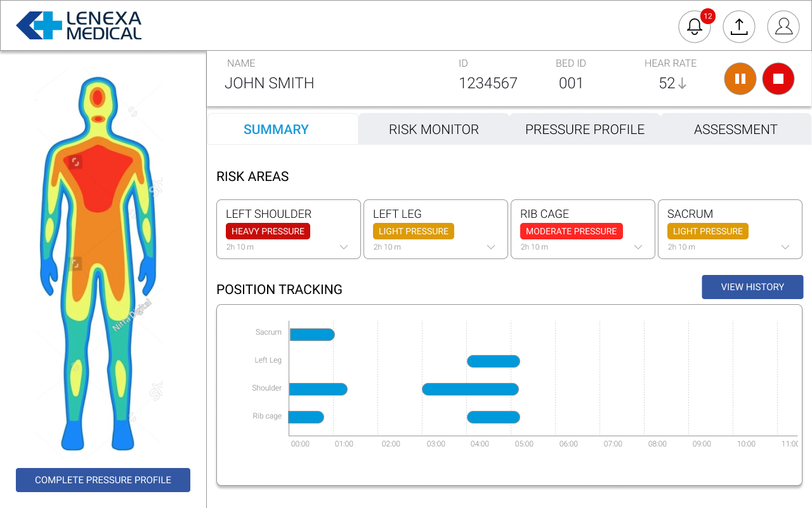Image resolution: width=812 pixels, height=508 pixels.
Task: Click the Rib cage row label in chart
Action: tap(267, 416)
